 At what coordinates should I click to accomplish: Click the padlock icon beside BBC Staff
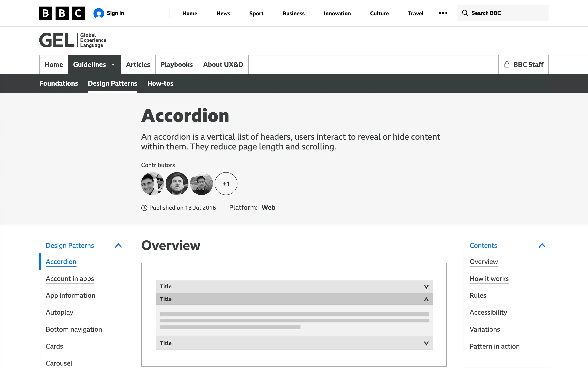tap(507, 64)
